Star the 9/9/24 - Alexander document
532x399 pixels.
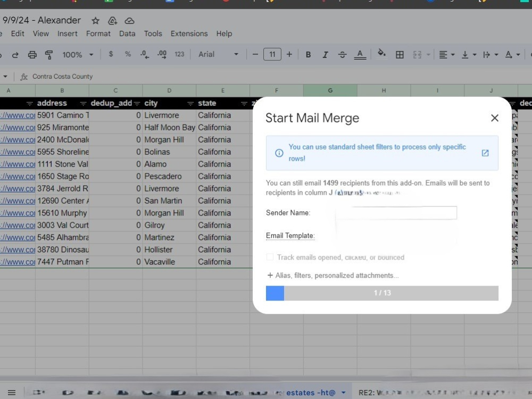pyautogui.click(x=95, y=21)
